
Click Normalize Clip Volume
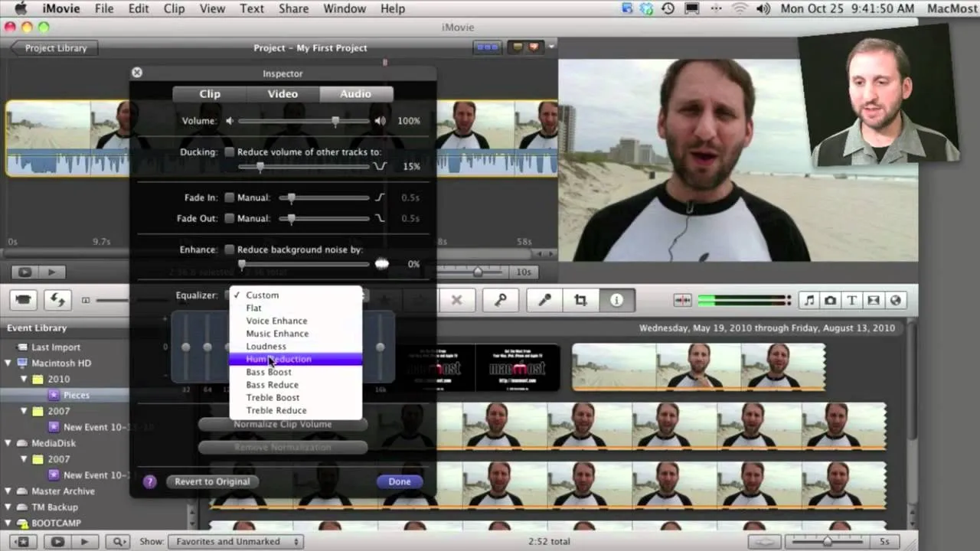click(283, 424)
